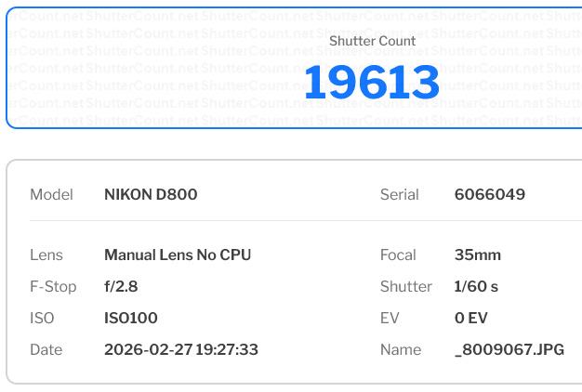This screenshot has width=582, height=392.
Task: Click the Lens field label
Action: [x=46, y=255]
